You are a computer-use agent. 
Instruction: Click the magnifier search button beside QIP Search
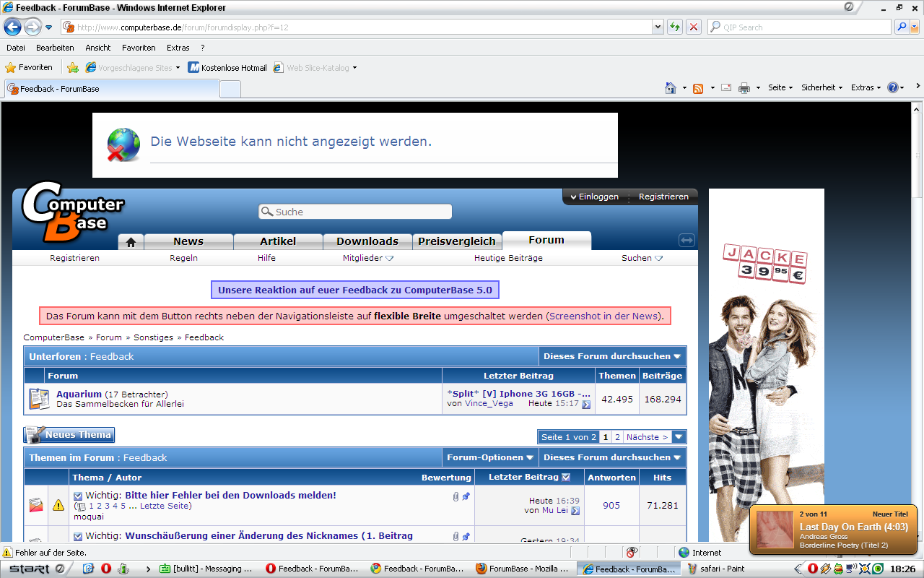click(x=902, y=27)
